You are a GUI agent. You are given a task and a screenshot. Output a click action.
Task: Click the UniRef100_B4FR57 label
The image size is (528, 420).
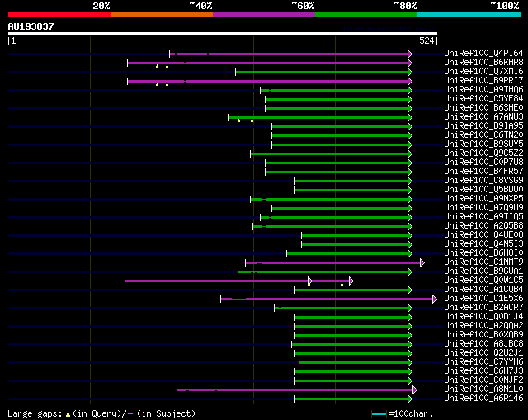point(483,171)
